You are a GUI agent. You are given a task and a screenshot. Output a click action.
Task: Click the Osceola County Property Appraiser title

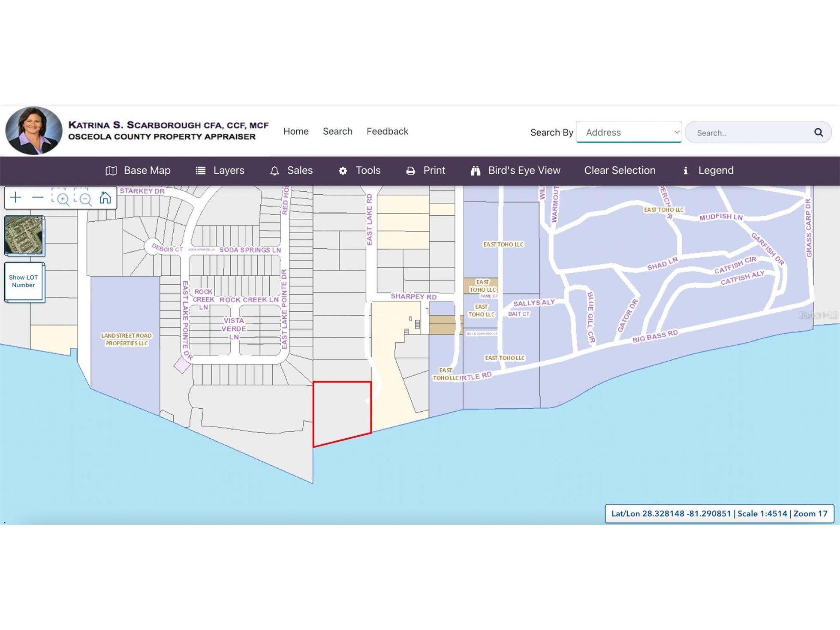[162, 137]
